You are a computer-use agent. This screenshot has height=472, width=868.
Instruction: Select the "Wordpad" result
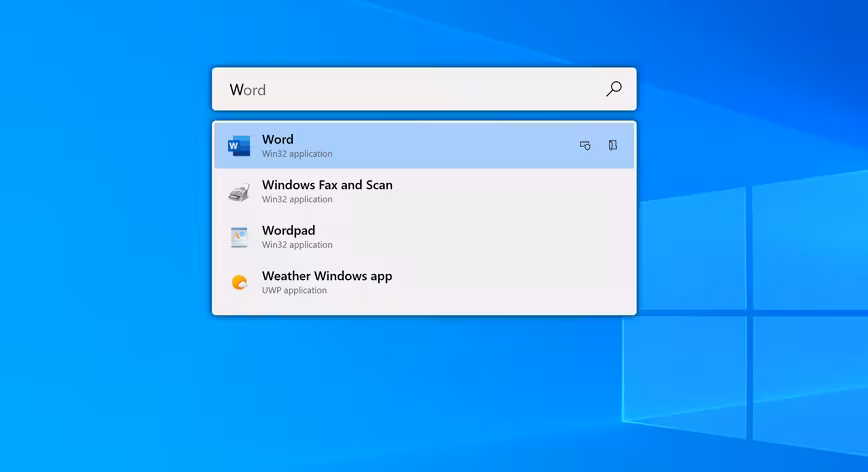click(x=424, y=237)
